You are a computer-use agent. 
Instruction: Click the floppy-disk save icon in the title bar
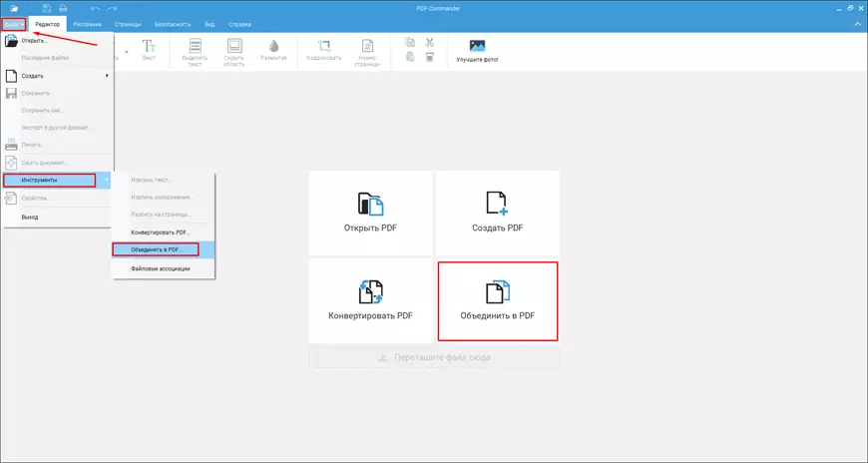coord(47,8)
